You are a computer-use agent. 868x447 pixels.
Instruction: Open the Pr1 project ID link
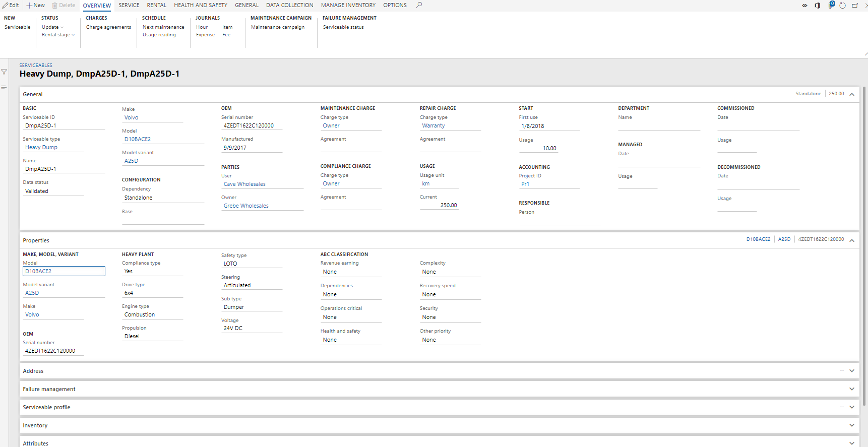[525, 184]
